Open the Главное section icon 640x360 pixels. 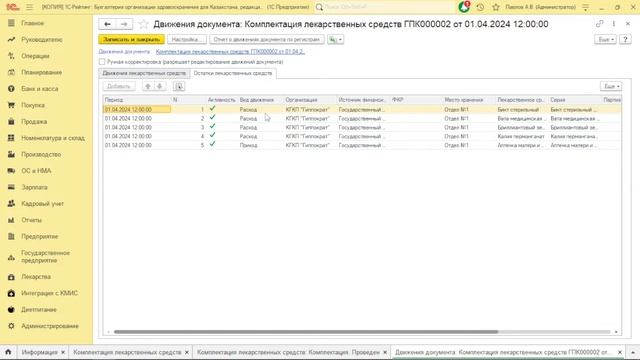pyautogui.click(x=11, y=23)
